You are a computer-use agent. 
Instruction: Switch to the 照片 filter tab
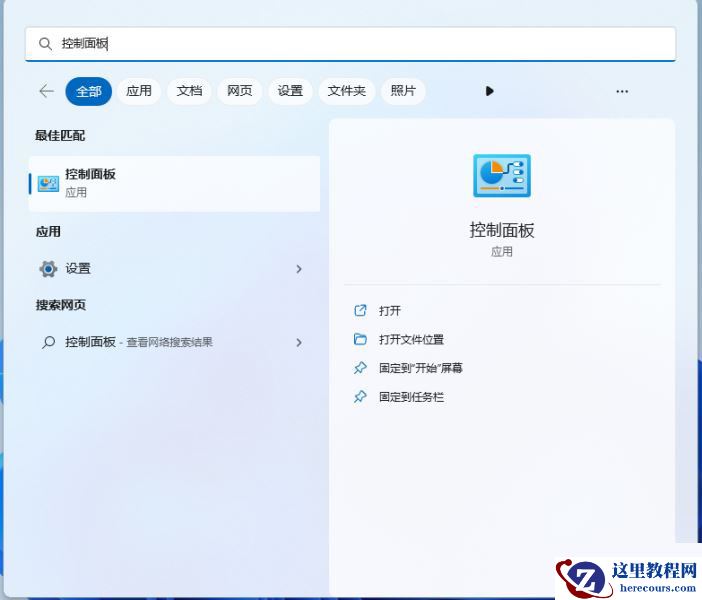coord(403,91)
